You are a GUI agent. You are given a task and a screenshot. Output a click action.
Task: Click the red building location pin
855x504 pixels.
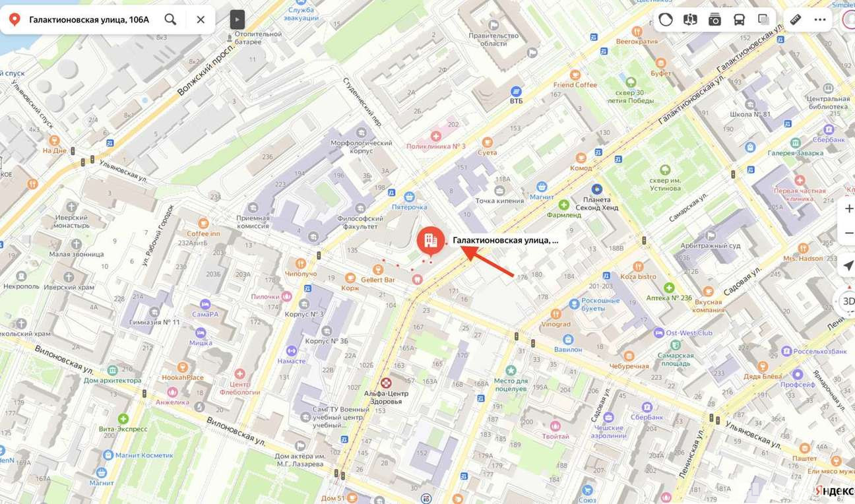pos(430,241)
